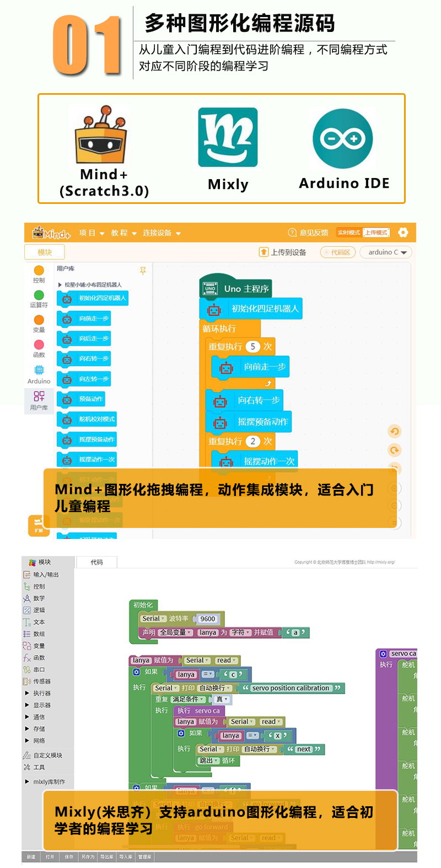Click the 上传到设备 upload icon
This screenshot has height=868, width=441.
263,252
